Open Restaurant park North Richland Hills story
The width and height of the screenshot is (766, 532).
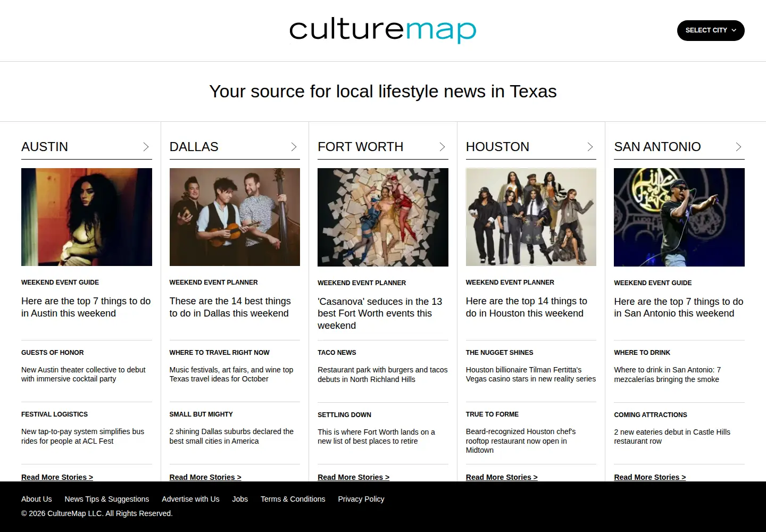click(x=382, y=375)
